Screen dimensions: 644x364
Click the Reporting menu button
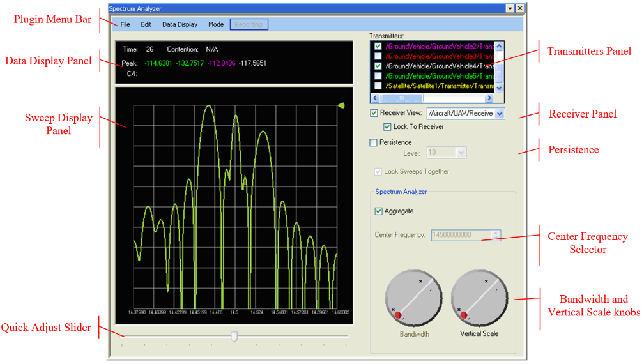coord(248,24)
